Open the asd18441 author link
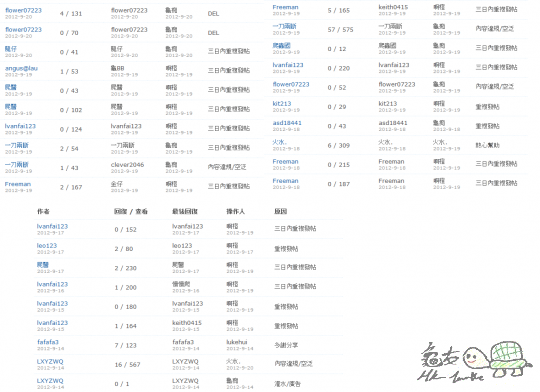540x392 pixels. click(x=287, y=123)
